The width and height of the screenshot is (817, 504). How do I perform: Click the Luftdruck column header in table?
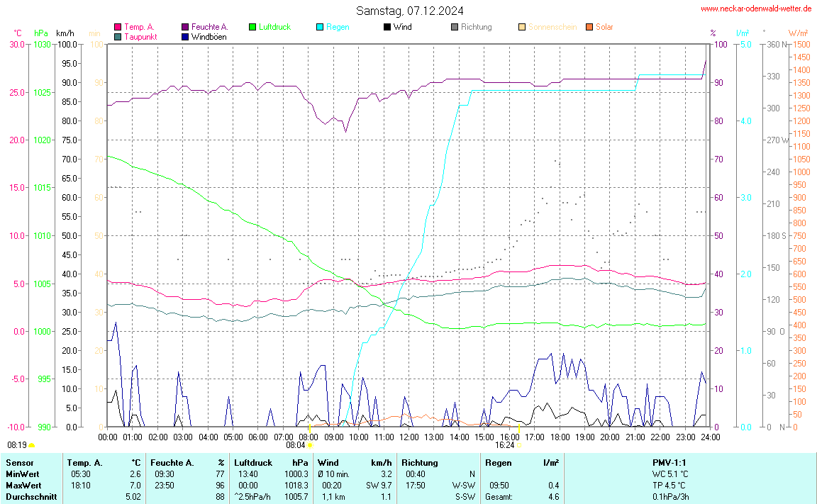point(252,463)
